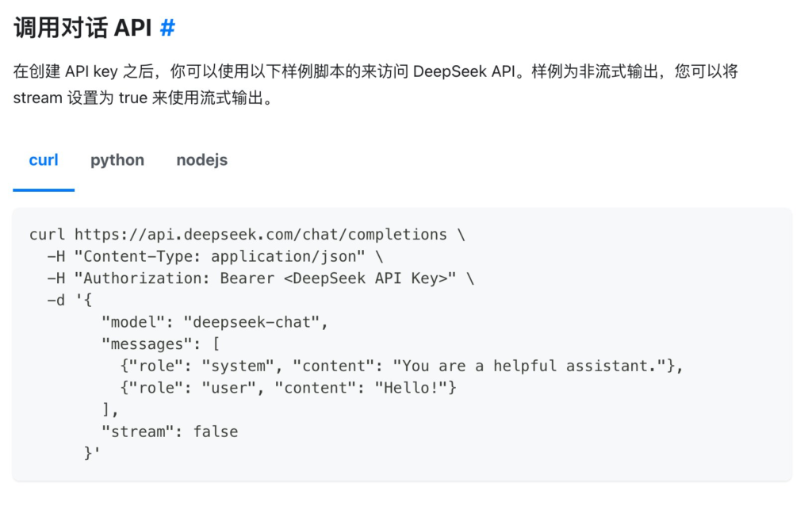Click the words DeepSeek API in the paragraph

[464, 71]
